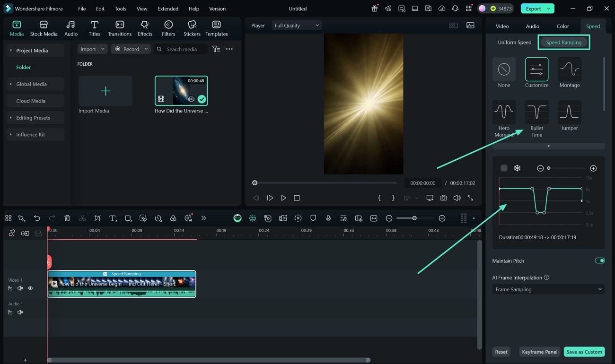Click the voiceover microphone icon
The image size is (615, 364).
pos(328,218)
